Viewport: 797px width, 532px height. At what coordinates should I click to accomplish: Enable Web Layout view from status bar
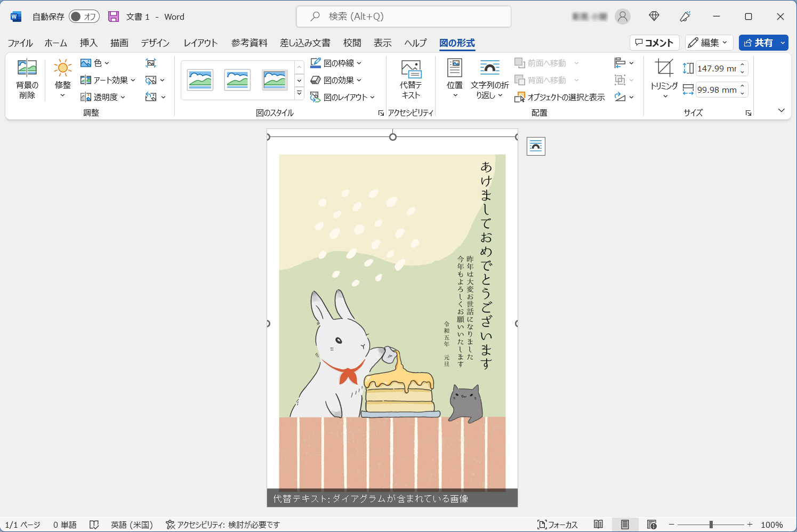651,525
